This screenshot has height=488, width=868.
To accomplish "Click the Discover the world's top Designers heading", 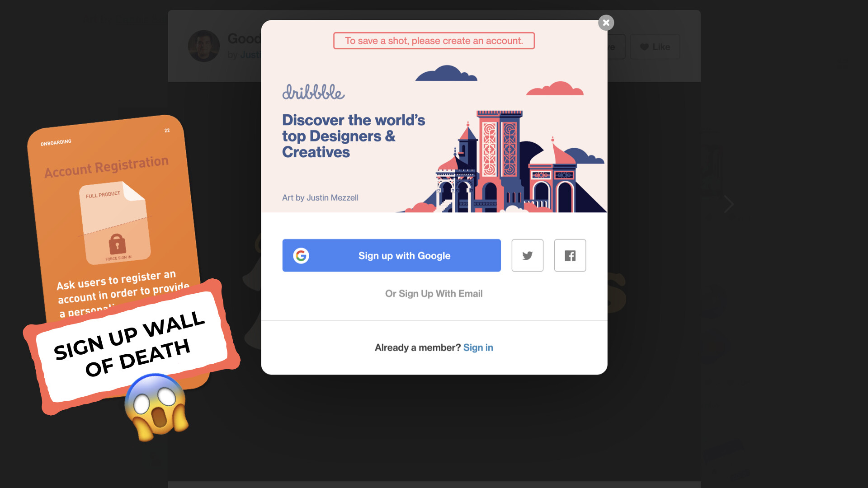I will [354, 136].
